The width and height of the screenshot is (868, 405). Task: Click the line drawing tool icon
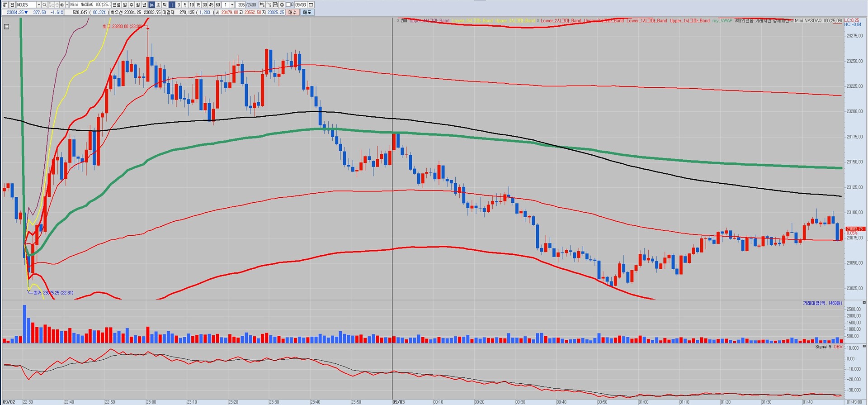[x=269, y=5]
